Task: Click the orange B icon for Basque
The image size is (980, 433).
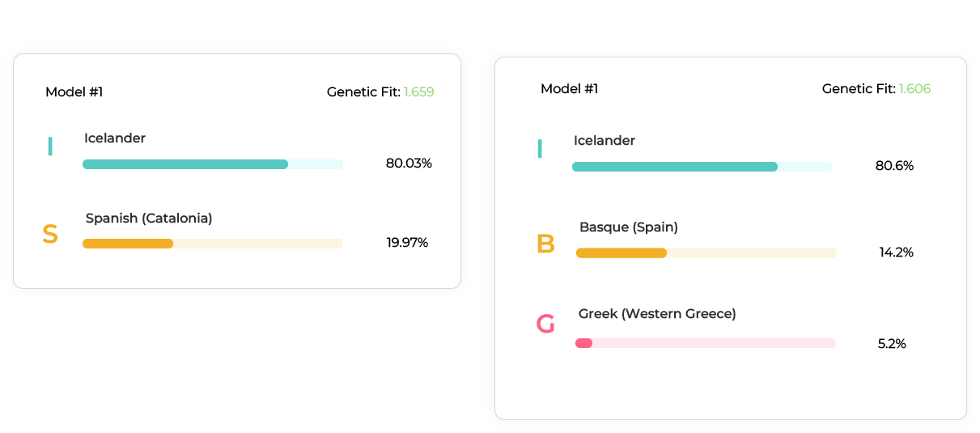Action: 546,244
